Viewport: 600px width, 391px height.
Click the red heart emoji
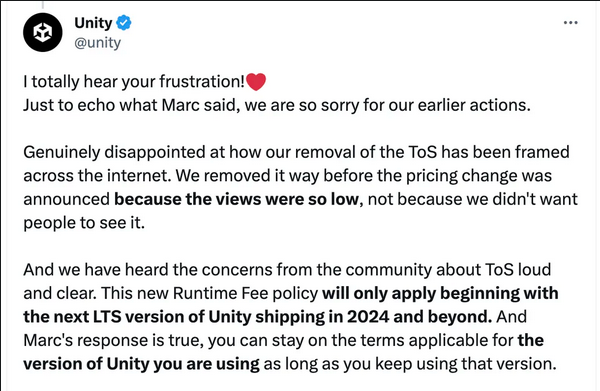click(x=256, y=81)
